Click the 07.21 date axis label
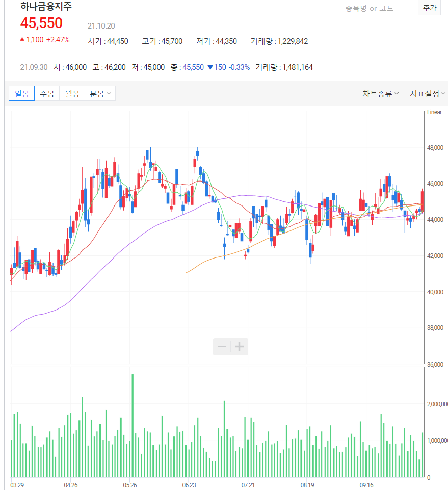The width and height of the screenshot is (448, 490). point(248,485)
